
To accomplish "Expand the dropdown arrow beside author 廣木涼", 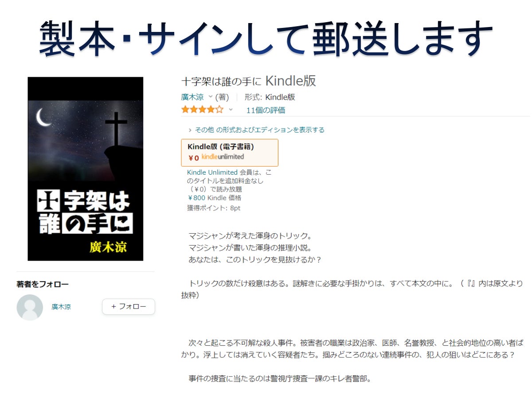I will click(x=211, y=97).
